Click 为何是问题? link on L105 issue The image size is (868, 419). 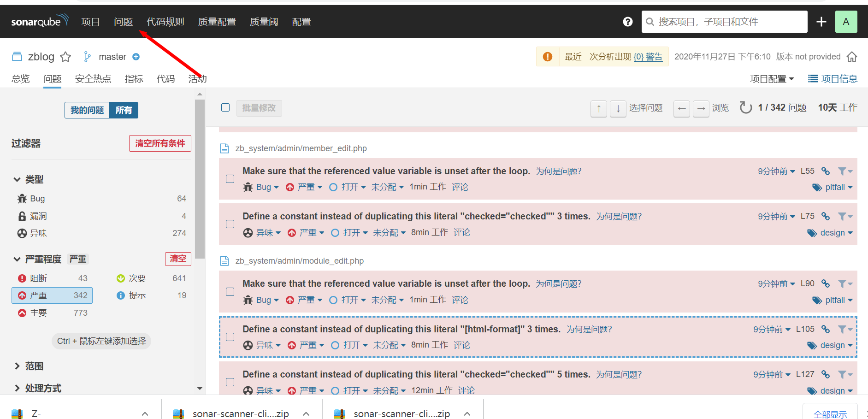coord(589,329)
